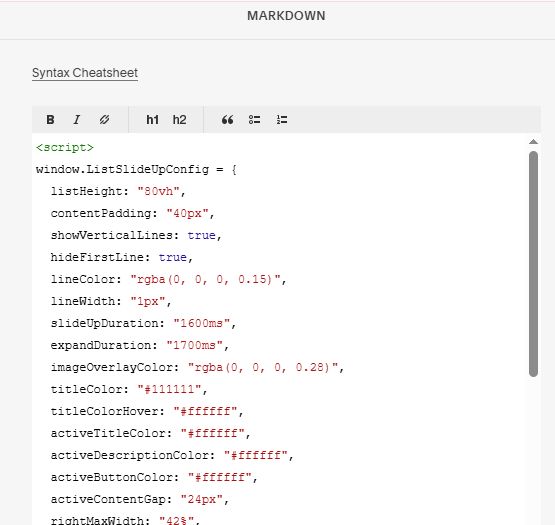Apply italic formatting from the toolbar
This screenshot has width=555, height=525.
tap(77, 120)
